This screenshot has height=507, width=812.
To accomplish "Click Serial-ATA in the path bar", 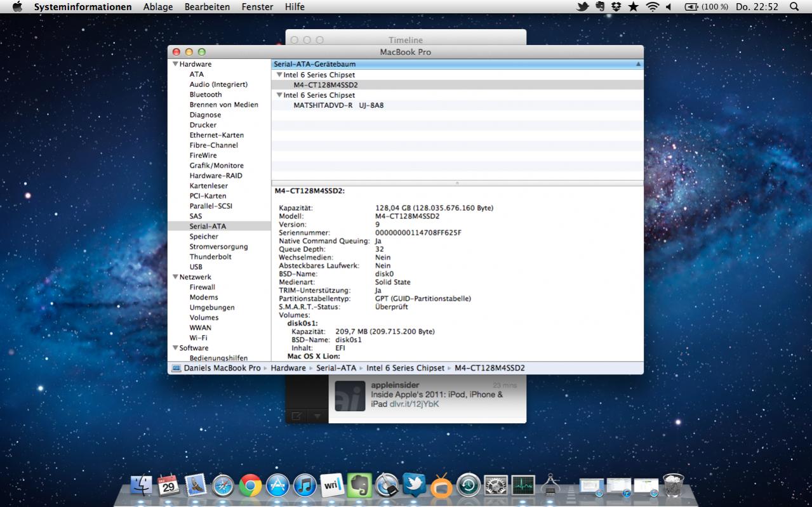I will coord(336,368).
